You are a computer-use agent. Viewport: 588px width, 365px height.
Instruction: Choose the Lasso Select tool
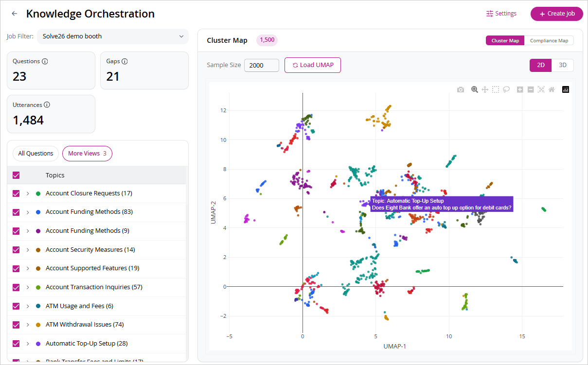pyautogui.click(x=506, y=89)
